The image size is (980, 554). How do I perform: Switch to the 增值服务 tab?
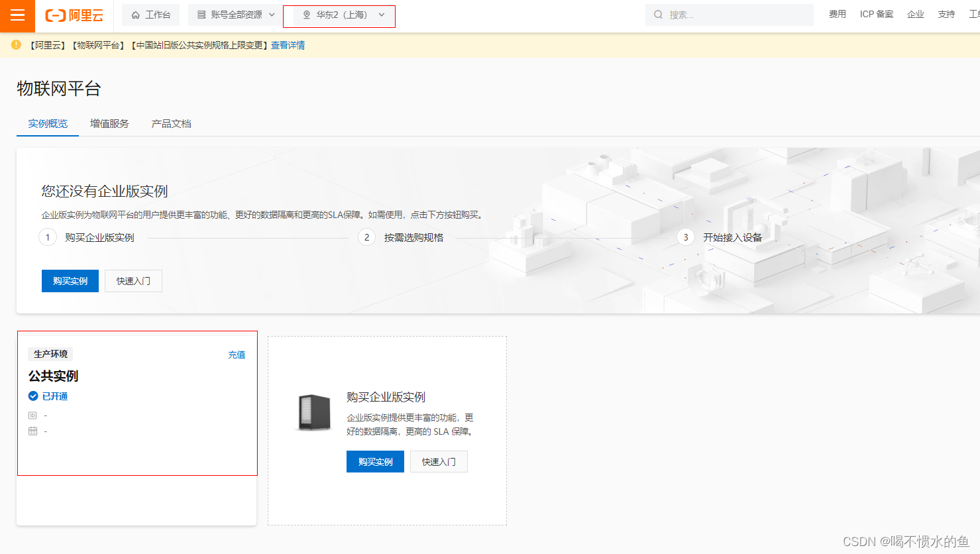click(109, 124)
